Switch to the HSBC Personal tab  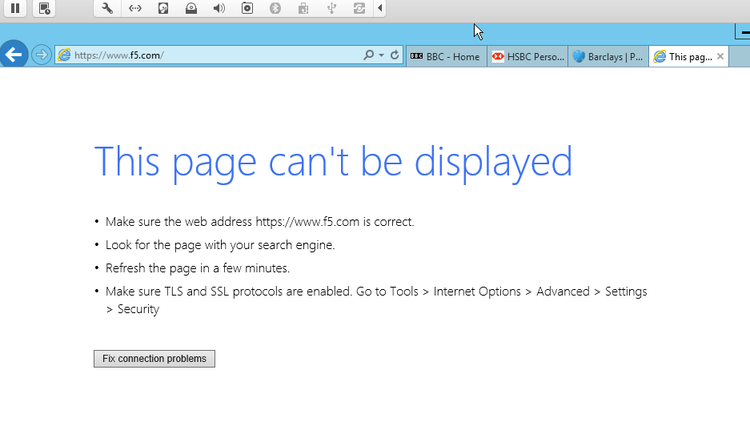click(x=527, y=56)
